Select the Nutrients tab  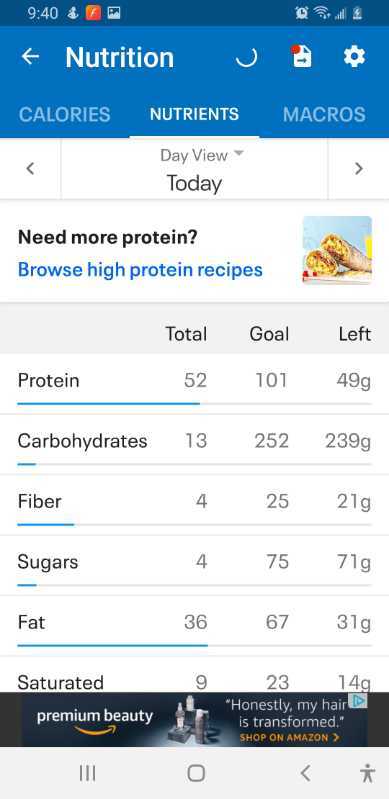point(194,114)
